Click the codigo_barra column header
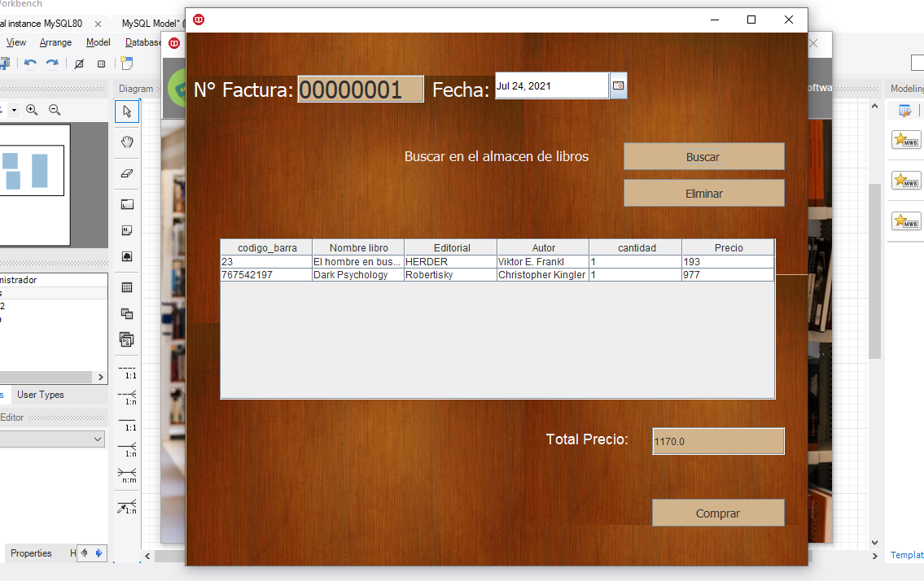This screenshot has width=924, height=581. [x=267, y=247]
